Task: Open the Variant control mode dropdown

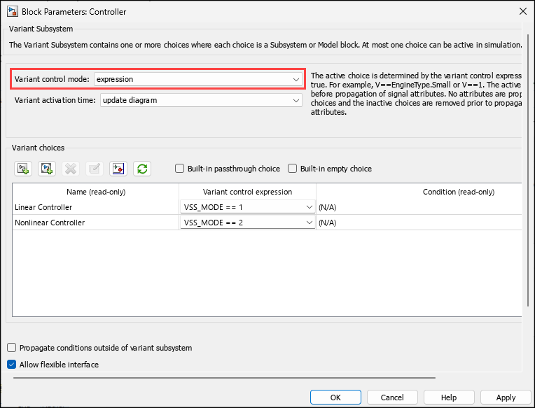Action: pos(198,79)
